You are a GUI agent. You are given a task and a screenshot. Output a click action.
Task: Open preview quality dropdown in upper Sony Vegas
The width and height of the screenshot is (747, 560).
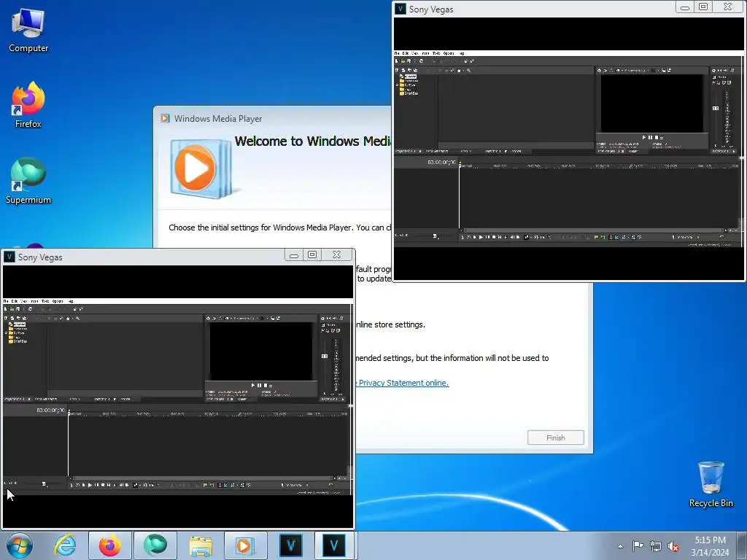636,71
